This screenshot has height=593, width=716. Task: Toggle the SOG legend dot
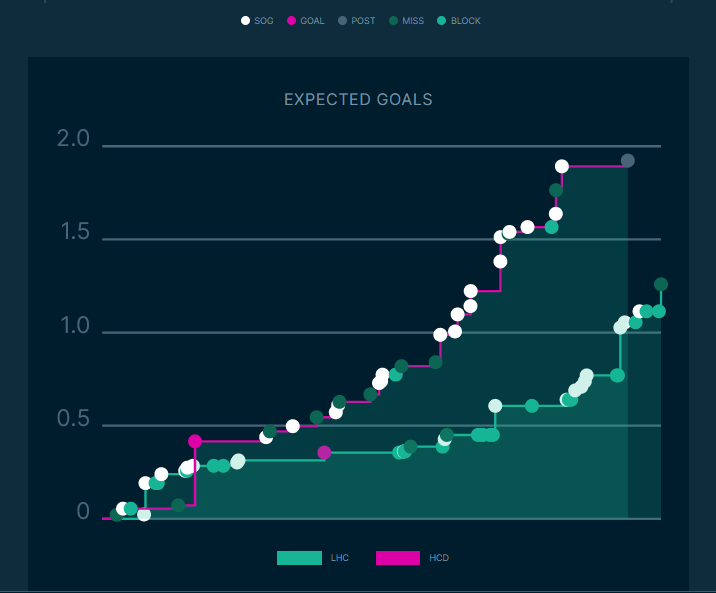pyautogui.click(x=246, y=20)
